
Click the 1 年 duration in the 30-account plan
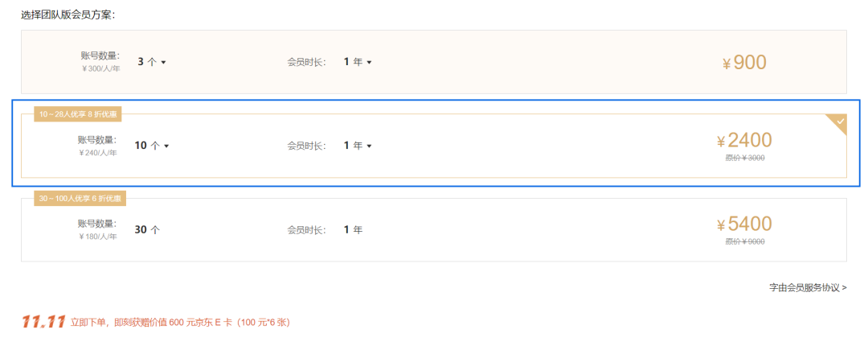[x=353, y=229]
